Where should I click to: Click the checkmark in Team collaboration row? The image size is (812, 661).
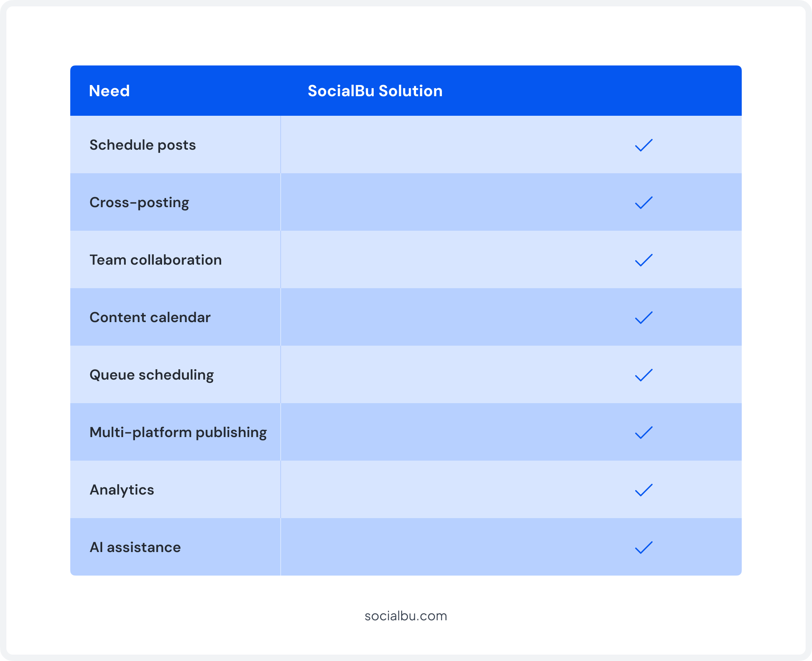click(x=644, y=260)
